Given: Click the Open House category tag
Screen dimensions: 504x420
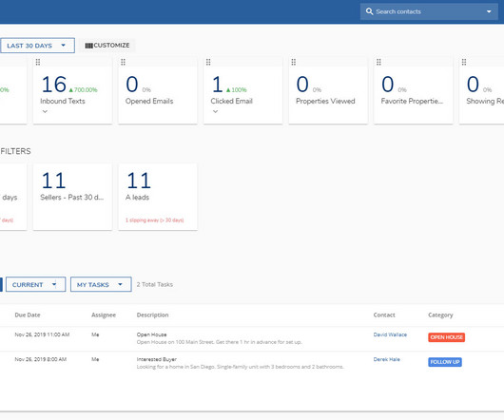Looking at the screenshot, I should click(446, 337).
